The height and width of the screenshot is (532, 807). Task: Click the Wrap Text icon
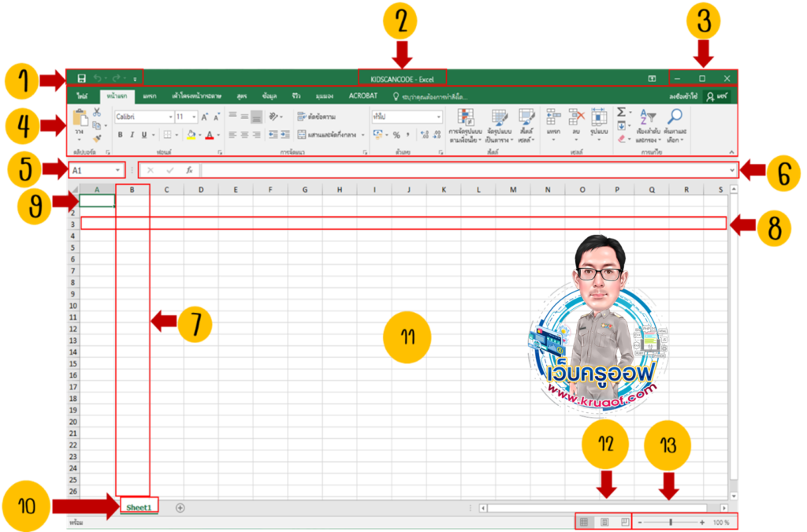coord(301,116)
